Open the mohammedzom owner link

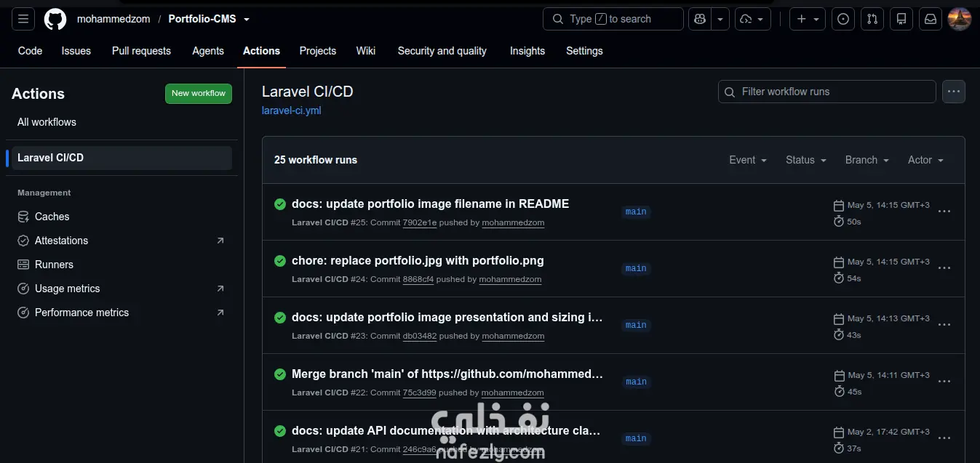[113, 19]
